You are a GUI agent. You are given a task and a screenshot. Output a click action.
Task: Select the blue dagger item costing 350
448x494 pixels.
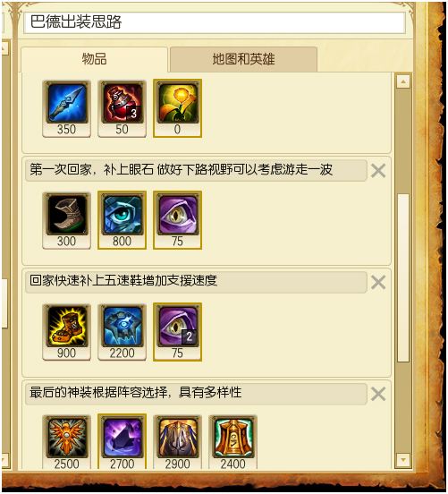66,108
